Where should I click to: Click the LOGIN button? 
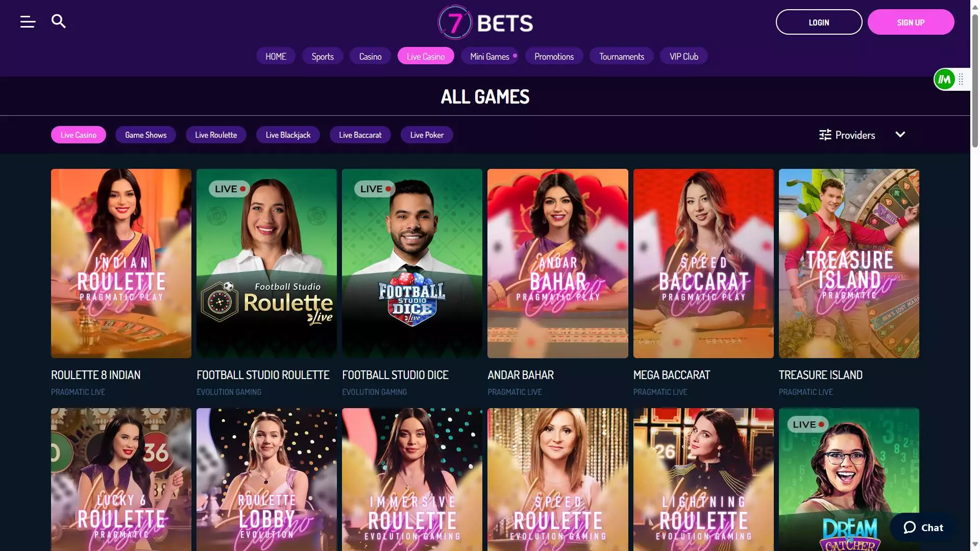(819, 22)
